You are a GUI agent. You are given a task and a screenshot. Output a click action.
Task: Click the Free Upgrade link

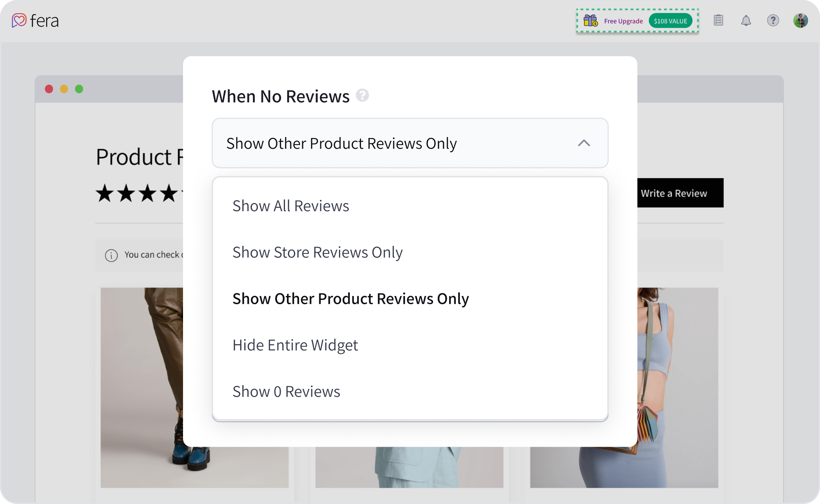click(623, 21)
